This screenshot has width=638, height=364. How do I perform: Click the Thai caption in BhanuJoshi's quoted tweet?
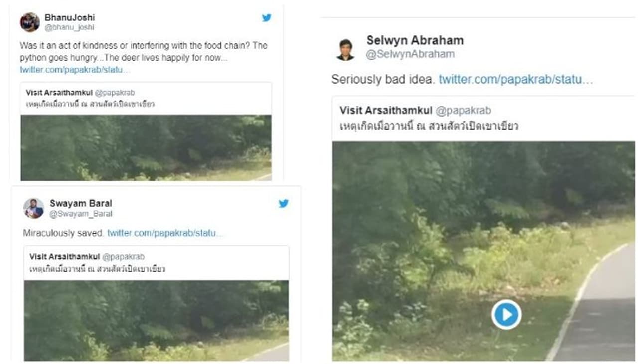click(x=90, y=104)
